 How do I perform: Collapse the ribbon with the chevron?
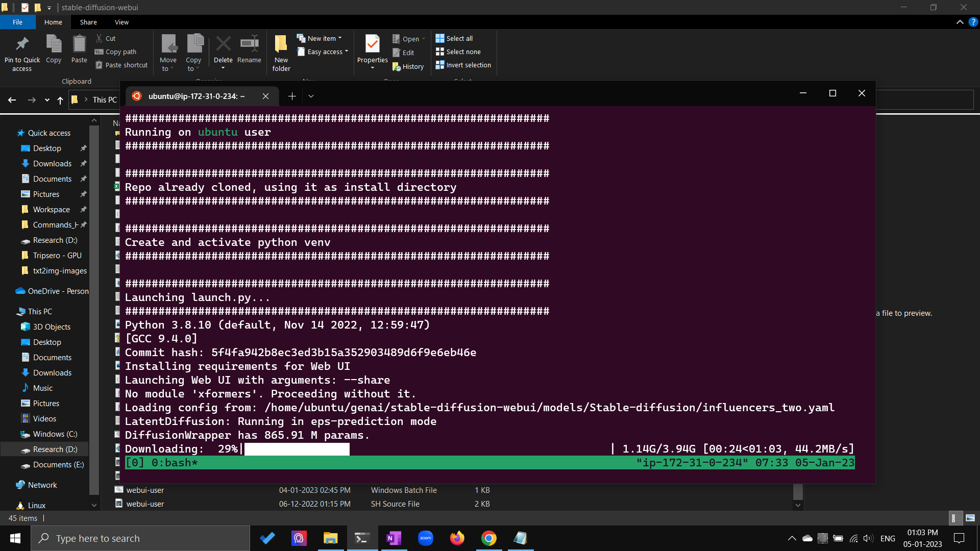coord(960,22)
